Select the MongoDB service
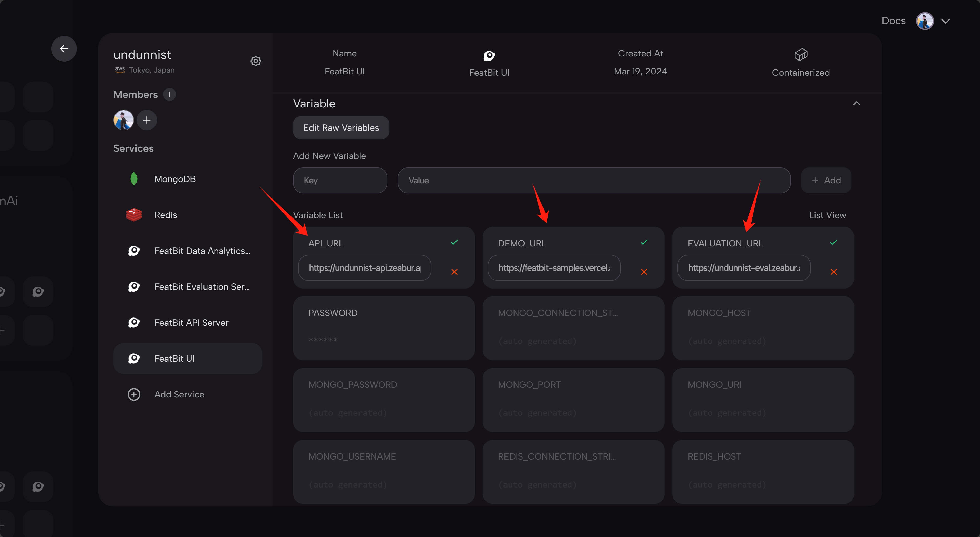This screenshot has height=537, width=980. [188, 179]
